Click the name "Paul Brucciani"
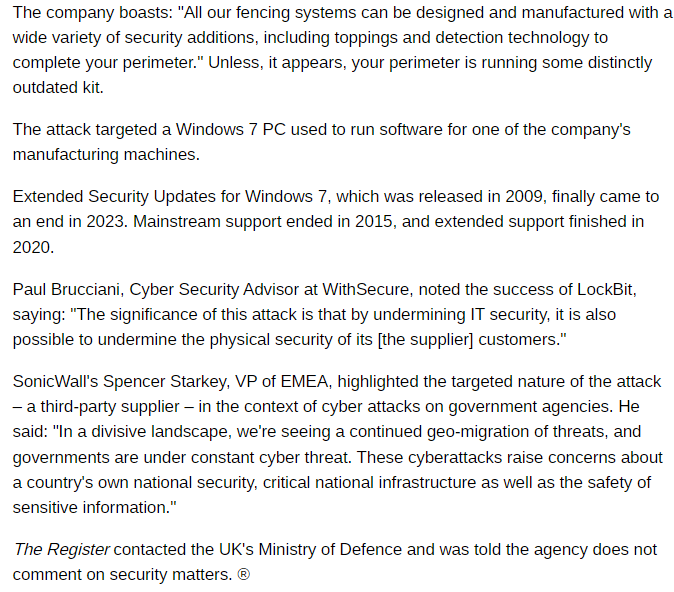674x592 pixels. tap(68, 289)
